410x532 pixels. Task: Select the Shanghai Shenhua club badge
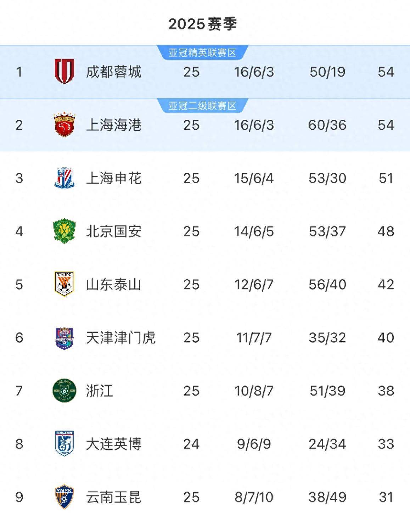point(64,178)
